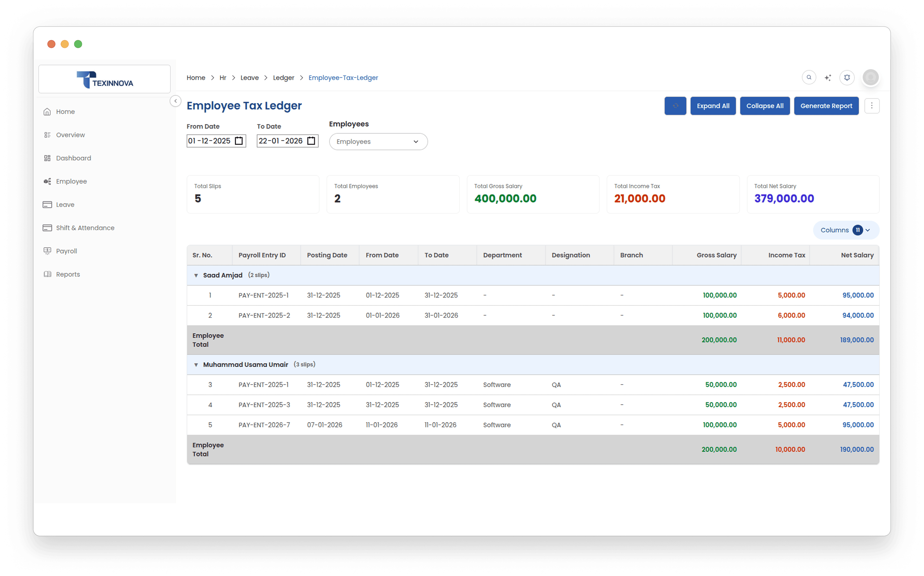The height and width of the screenshot is (576, 924).
Task: Open the Employees filter dropdown
Action: pyautogui.click(x=378, y=141)
